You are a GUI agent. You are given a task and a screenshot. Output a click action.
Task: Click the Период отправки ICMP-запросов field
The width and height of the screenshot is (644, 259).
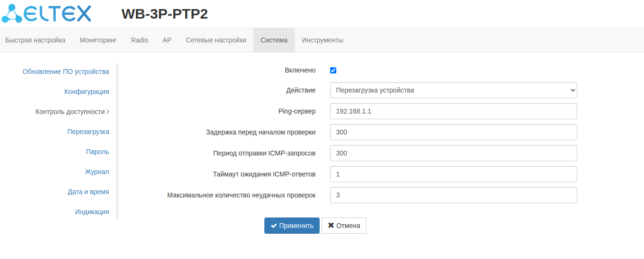453,153
